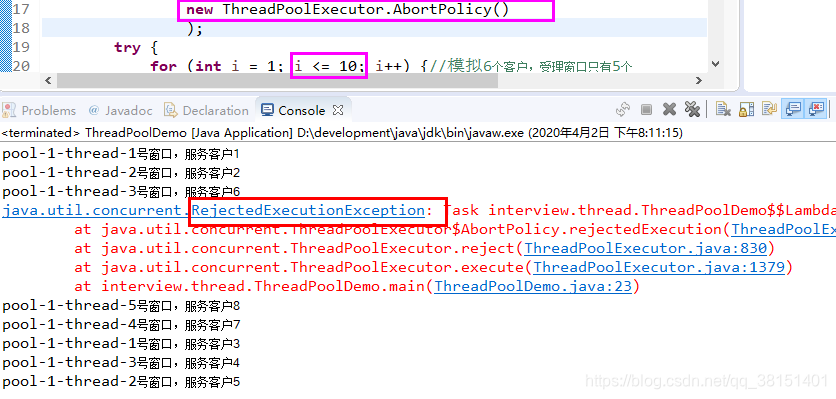Image resolution: width=836 pixels, height=399 pixels.
Task: Click Remove All Terminated Launches icon
Action: click(x=692, y=110)
